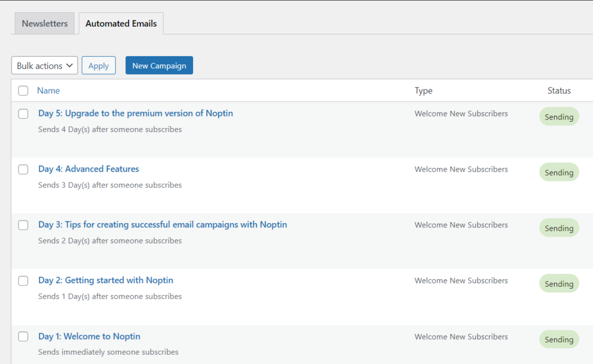Sort campaigns by the Name column
Image resolution: width=593 pixels, height=364 pixels.
(x=48, y=90)
